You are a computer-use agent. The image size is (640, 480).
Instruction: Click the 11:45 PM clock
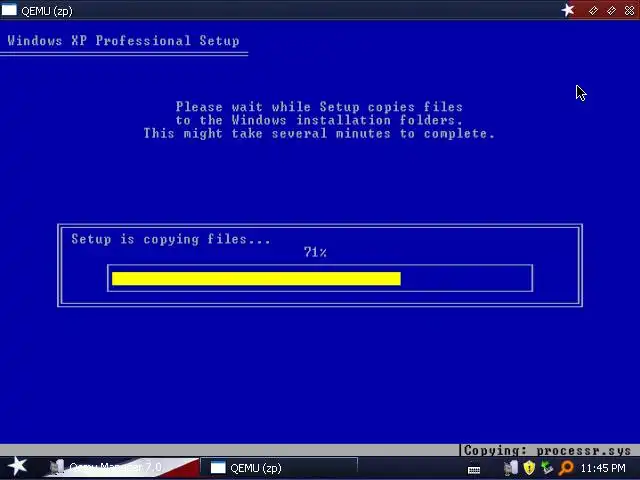[x=603, y=468]
